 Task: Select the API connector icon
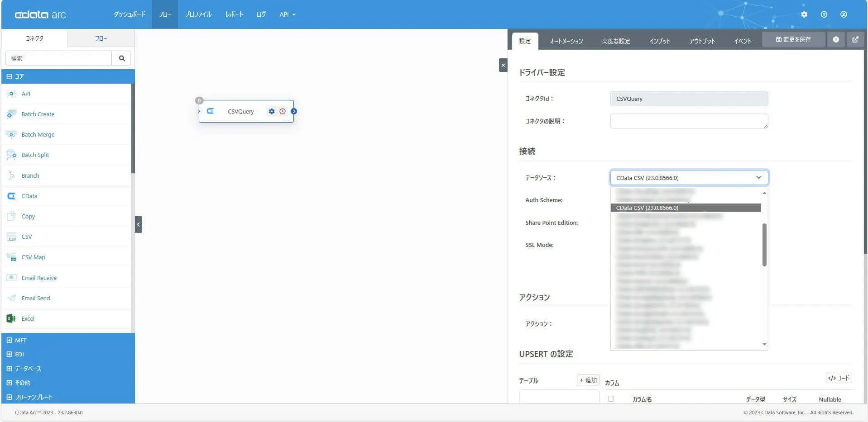(x=11, y=94)
